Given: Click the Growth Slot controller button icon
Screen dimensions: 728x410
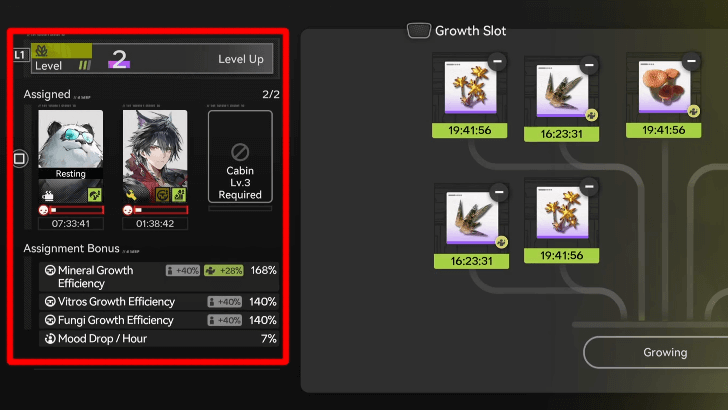Looking at the screenshot, I should 419,31.
